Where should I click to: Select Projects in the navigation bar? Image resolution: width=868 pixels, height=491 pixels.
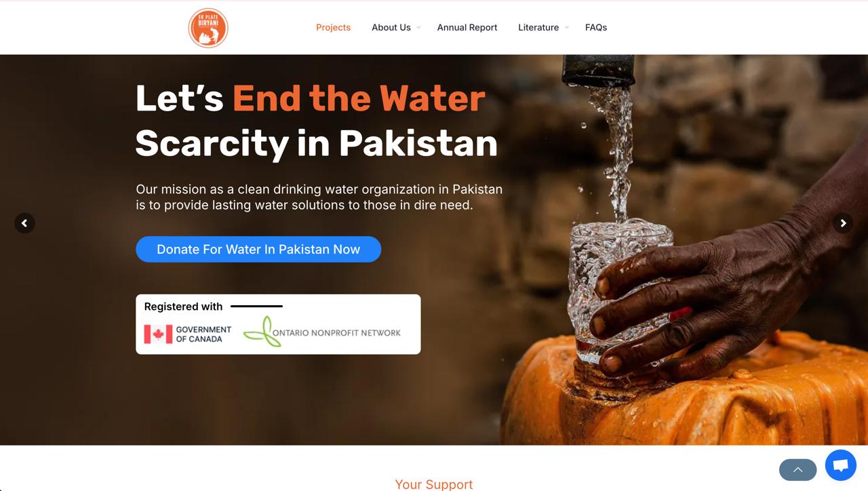click(333, 28)
